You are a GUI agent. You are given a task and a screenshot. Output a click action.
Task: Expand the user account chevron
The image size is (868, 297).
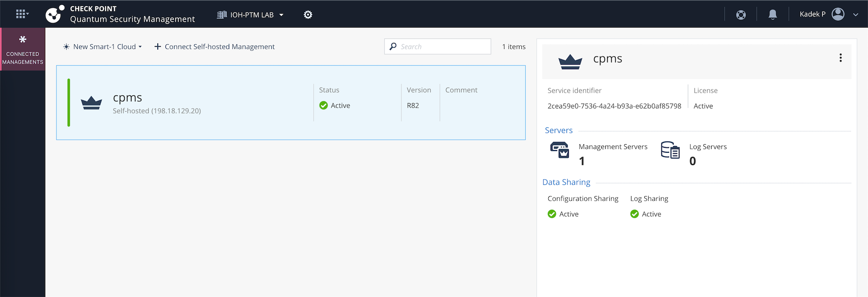[855, 15]
